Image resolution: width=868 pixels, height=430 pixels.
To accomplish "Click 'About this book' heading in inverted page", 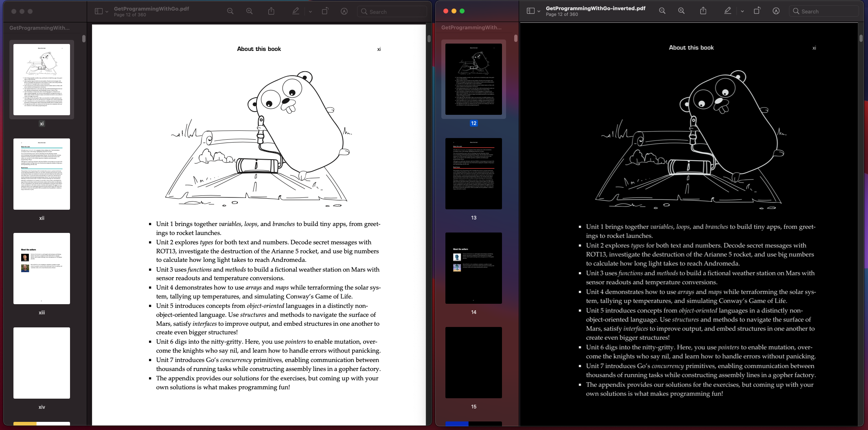I will [691, 48].
